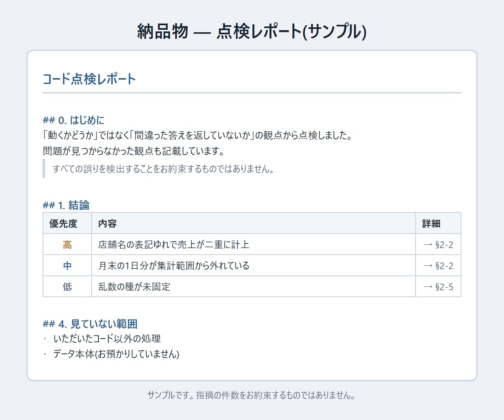Click the cell 乱数の種が未固定
This screenshot has height=420, width=504.
pos(254,287)
